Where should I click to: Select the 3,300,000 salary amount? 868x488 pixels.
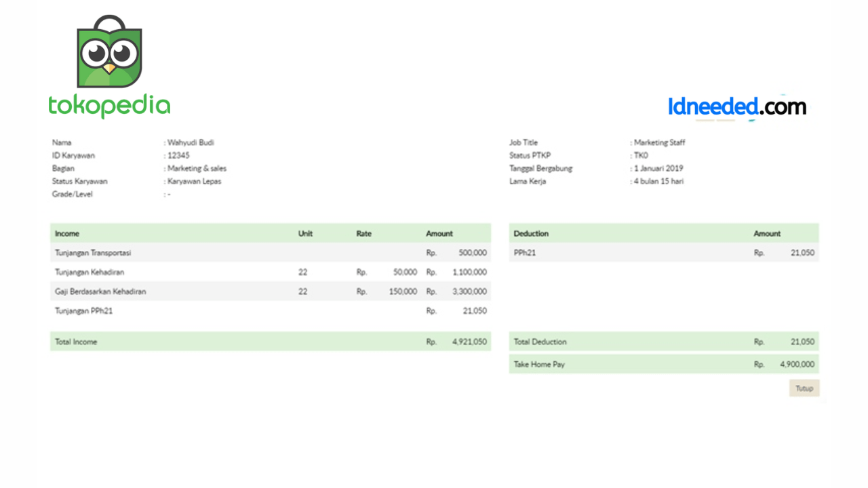tap(469, 291)
